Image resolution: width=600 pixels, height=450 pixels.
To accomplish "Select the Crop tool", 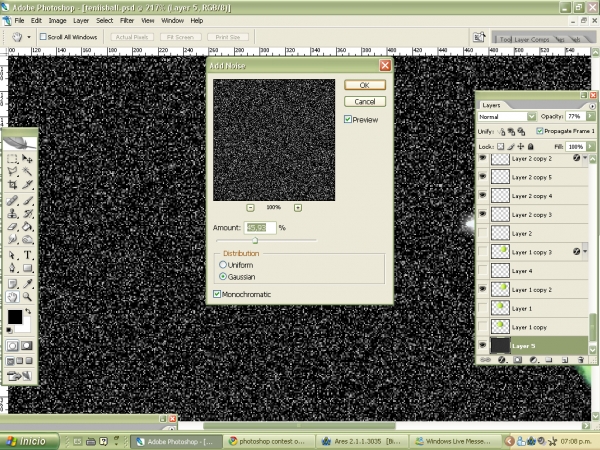I will pyautogui.click(x=12, y=184).
